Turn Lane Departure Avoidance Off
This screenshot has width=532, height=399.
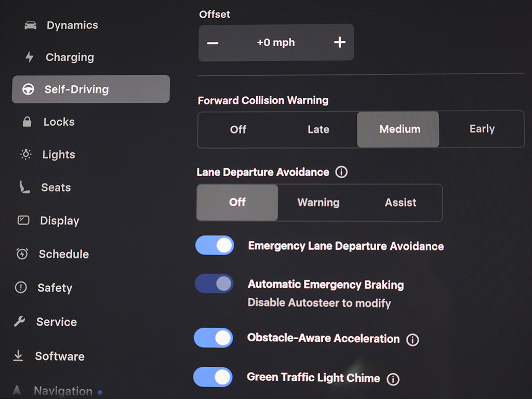pyautogui.click(x=237, y=202)
